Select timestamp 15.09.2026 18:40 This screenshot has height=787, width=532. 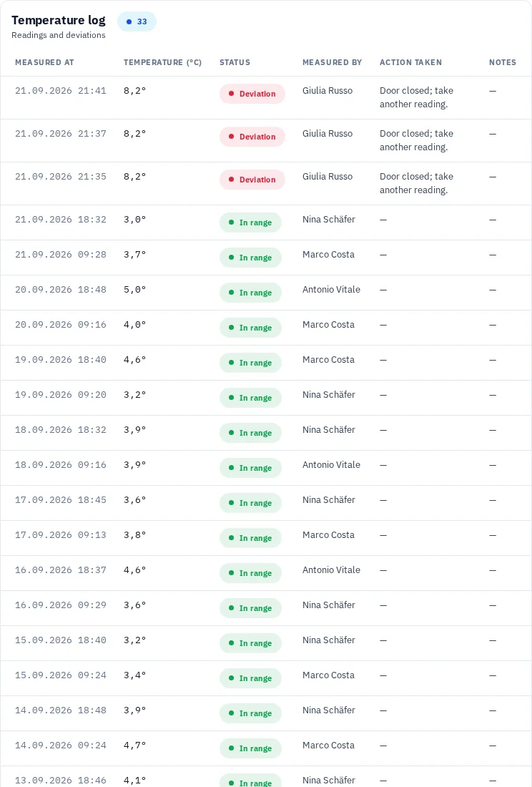[x=61, y=641]
